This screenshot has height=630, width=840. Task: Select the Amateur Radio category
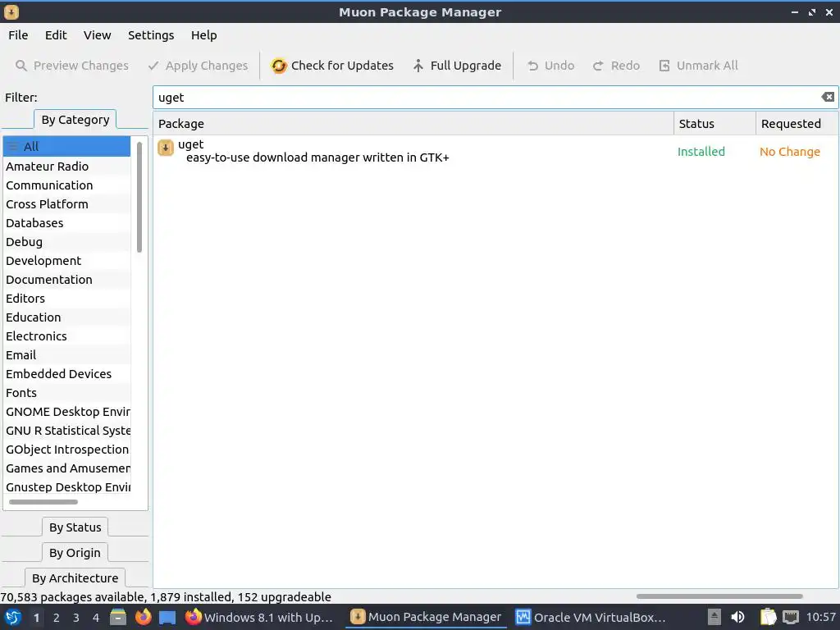pos(67,166)
